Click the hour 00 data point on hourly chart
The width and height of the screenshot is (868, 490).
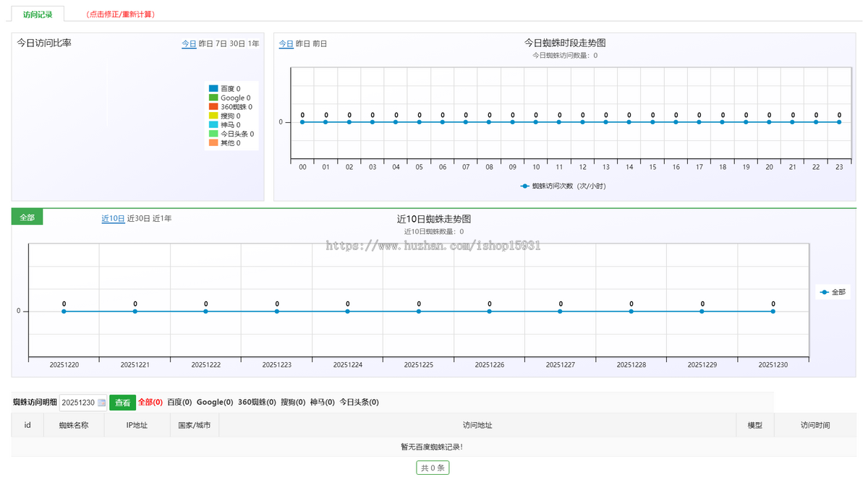(302, 122)
